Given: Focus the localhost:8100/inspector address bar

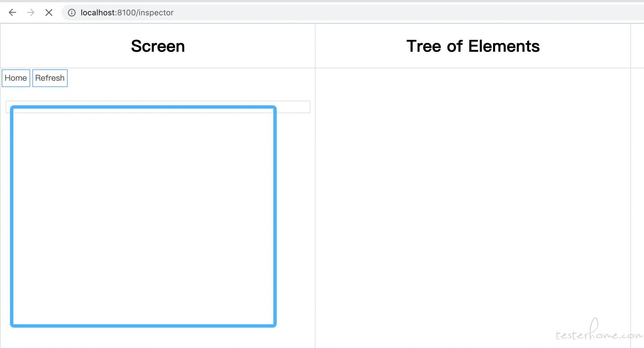Looking at the screenshot, I should [352, 13].
